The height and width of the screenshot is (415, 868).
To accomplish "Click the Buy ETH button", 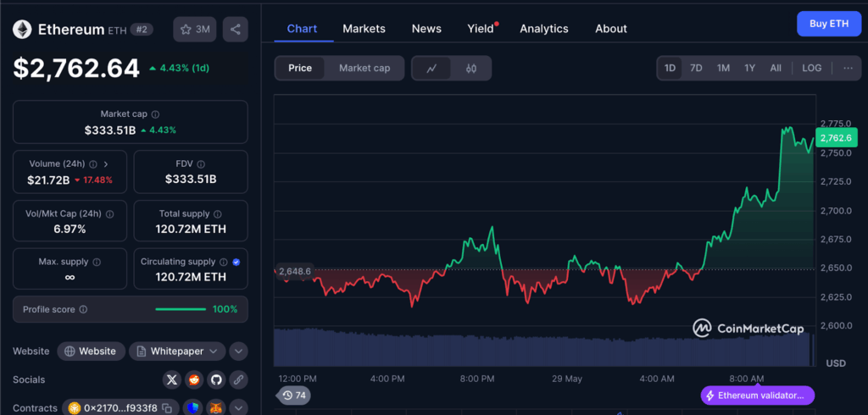I will 829,24.
